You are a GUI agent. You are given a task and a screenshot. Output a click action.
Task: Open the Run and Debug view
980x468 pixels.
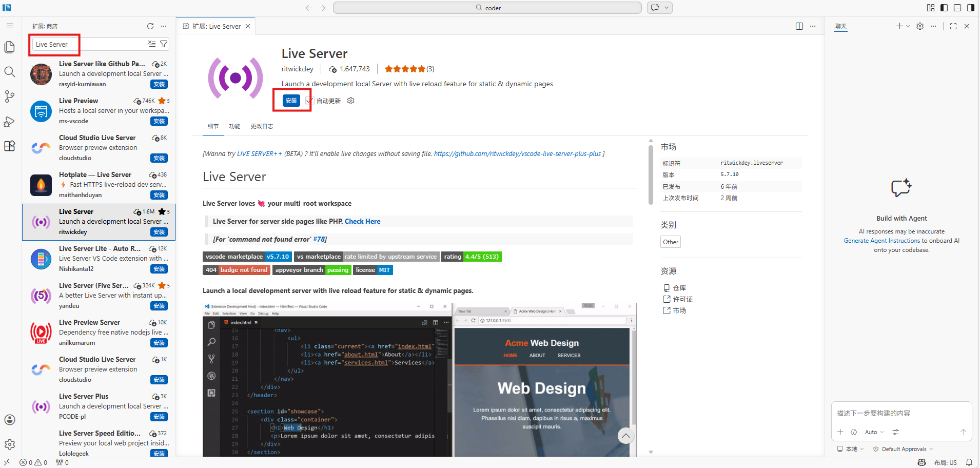point(10,122)
